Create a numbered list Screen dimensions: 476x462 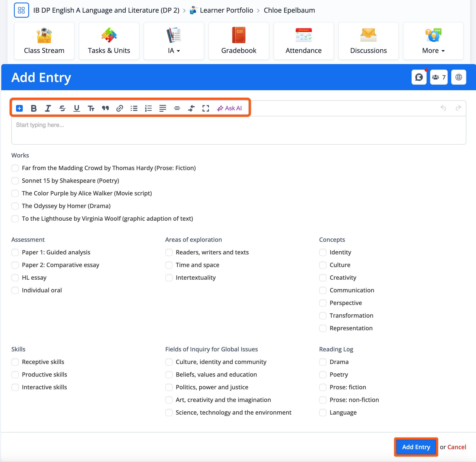pos(148,108)
